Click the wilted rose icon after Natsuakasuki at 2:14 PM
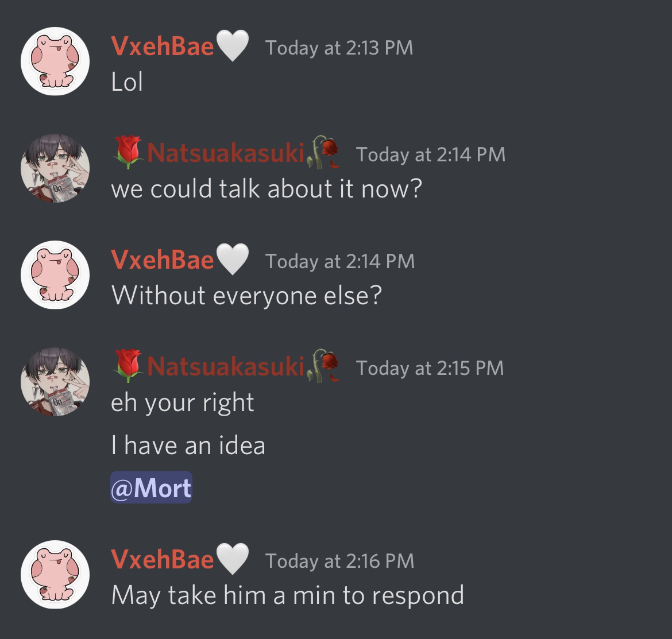 coord(323,152)
